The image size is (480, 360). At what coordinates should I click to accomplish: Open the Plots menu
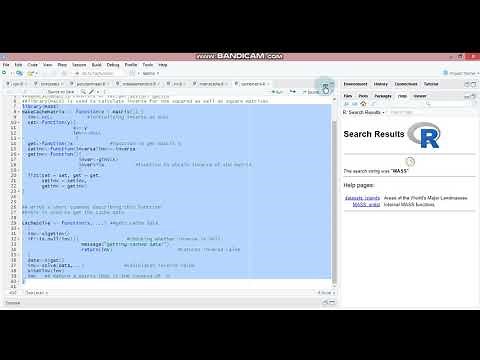click(62, 65)
